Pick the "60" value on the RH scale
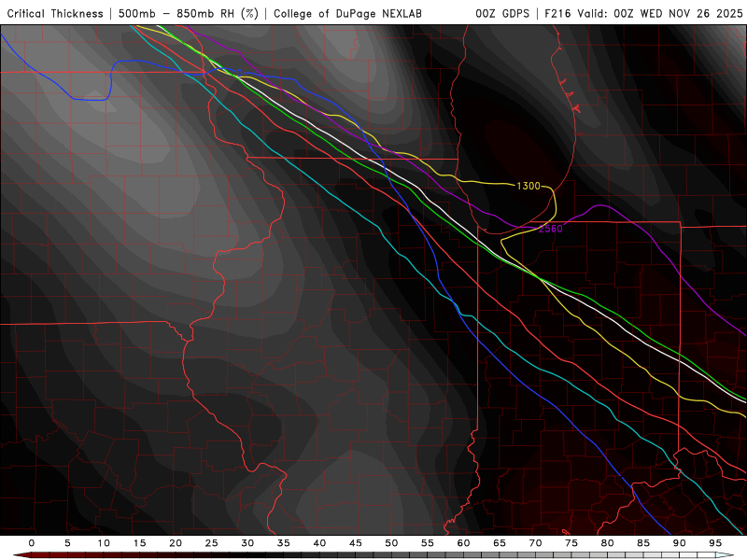Viewport: 747px width, 560px height. click(463, 543)
